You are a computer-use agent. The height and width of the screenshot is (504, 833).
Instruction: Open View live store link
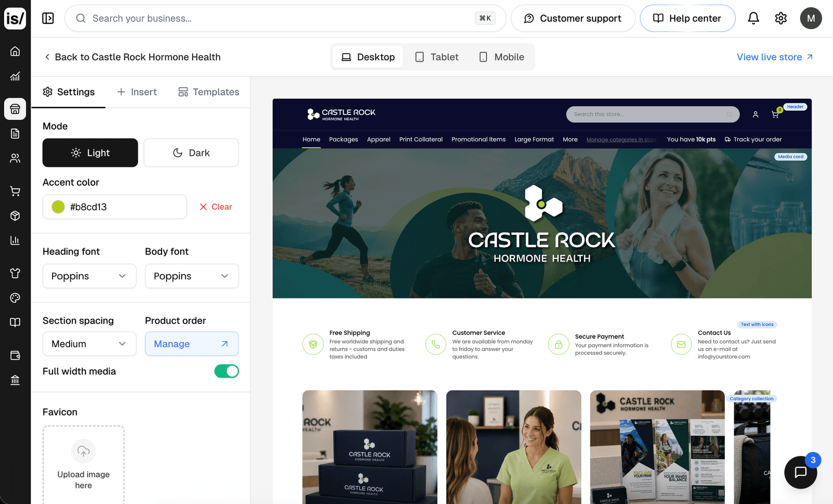[775, 57]
